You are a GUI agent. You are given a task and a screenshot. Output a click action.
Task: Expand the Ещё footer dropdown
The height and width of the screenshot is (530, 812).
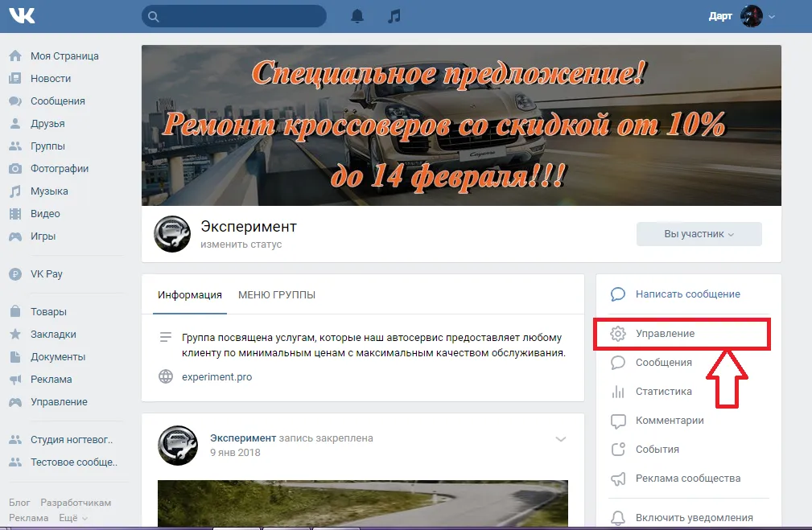pos(73,518)
